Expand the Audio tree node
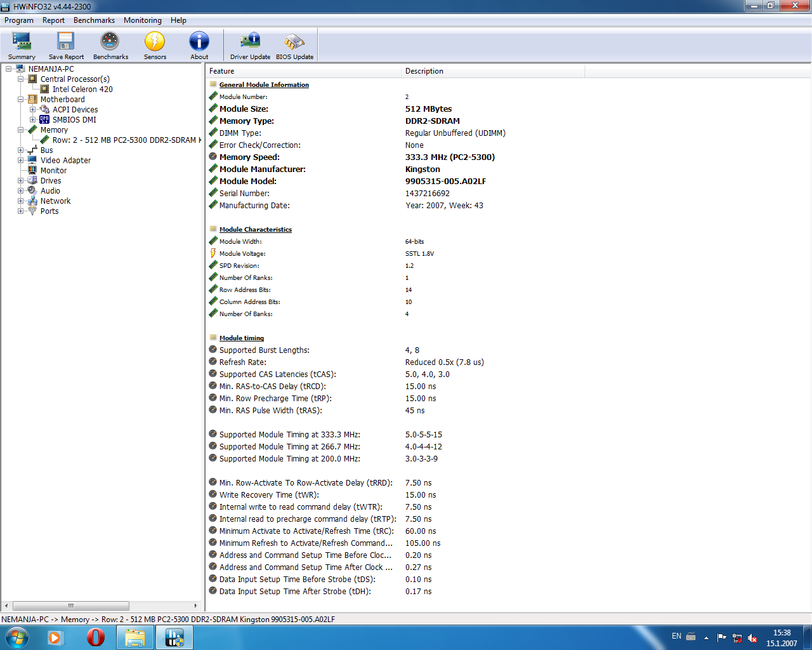The image size is (812, 650). click(21, 190)
